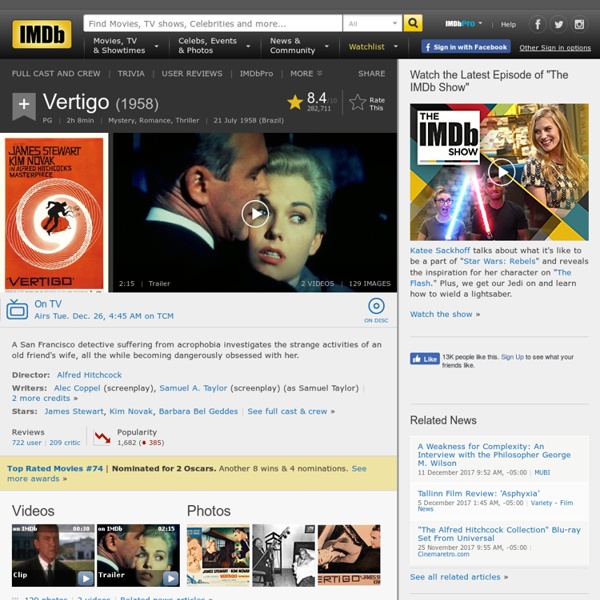Play The IMDb Show video

click(x=501, y=172)
